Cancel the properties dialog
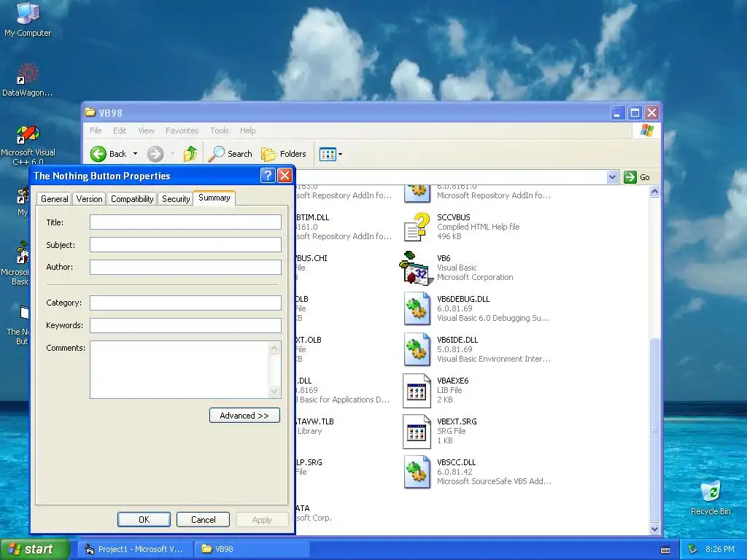 (x=203, y=519)
